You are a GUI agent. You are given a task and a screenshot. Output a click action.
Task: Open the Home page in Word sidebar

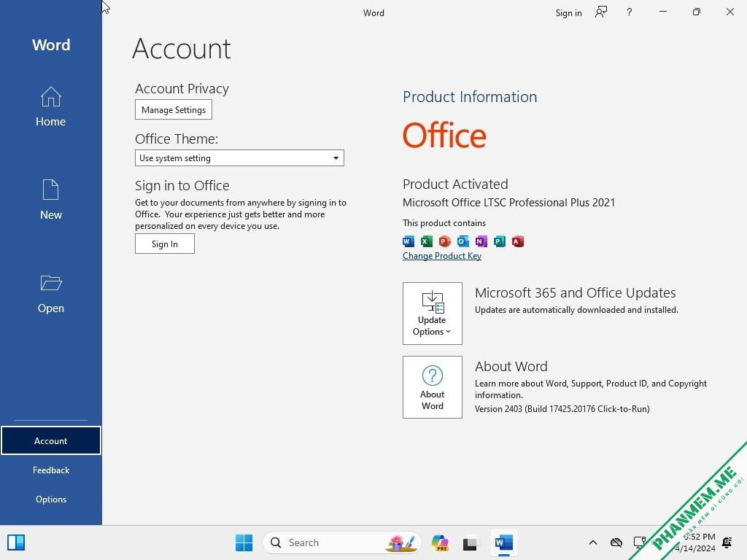[50, 107]
